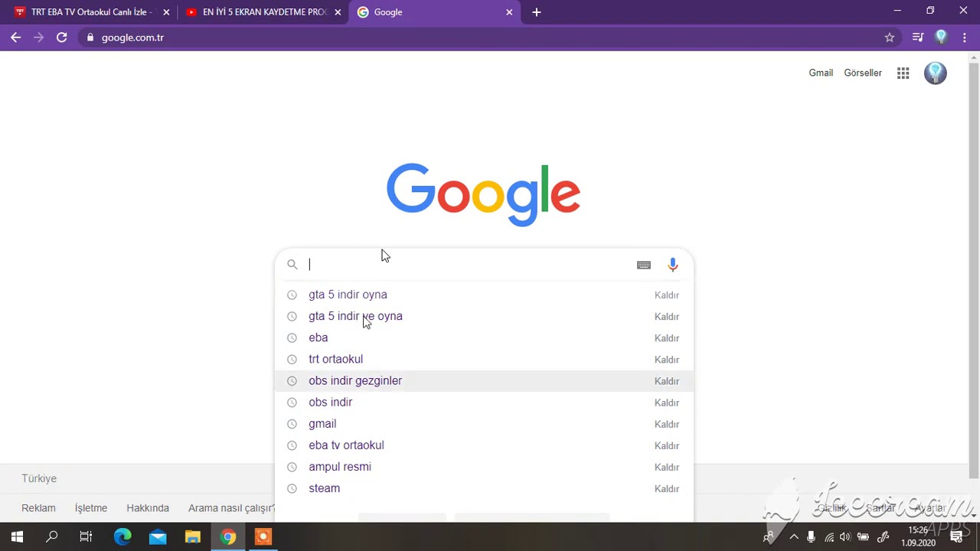Click Kaldır next to 'gmail'
The image size is (980, 551).
tap(667, 424)
